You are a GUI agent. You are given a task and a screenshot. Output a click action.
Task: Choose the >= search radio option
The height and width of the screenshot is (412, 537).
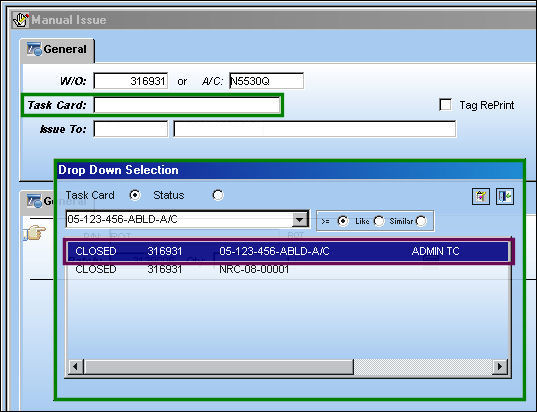click(343, 221)
